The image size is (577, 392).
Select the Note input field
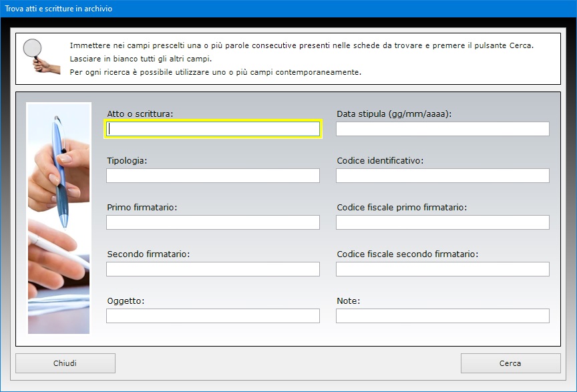tap(443, 316)
